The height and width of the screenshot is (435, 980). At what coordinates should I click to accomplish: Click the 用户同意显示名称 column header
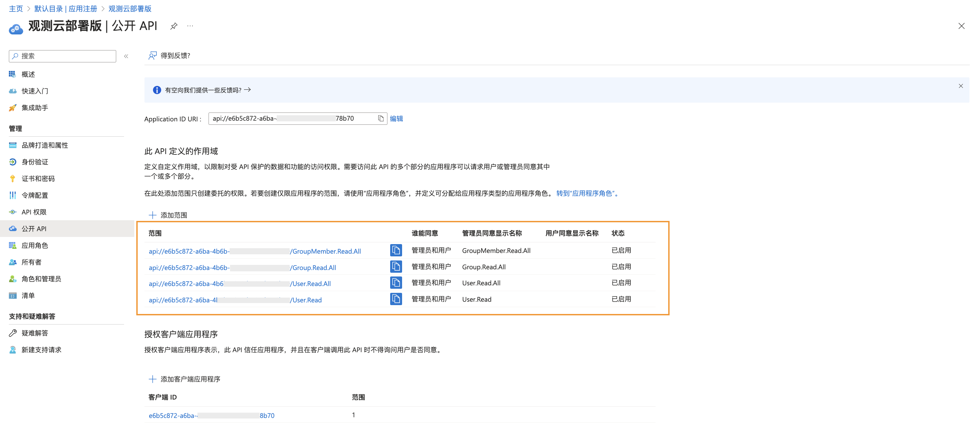[x=571, y=233]
